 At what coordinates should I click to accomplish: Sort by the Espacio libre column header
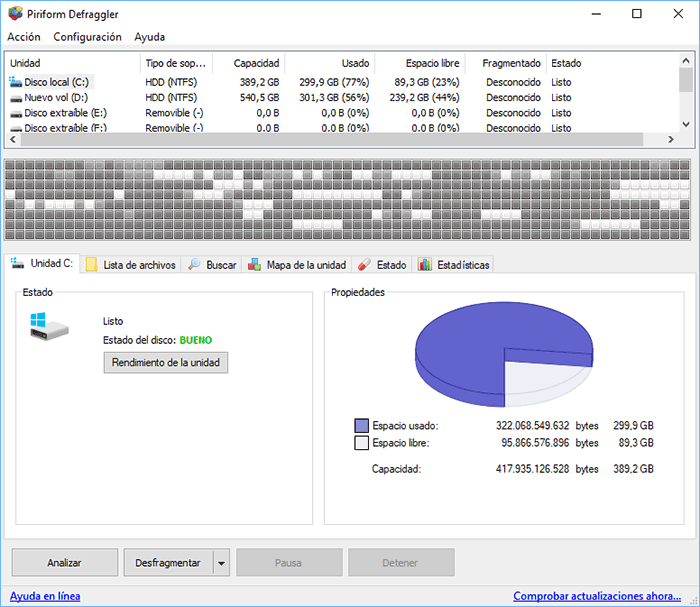tap(420, 63)
